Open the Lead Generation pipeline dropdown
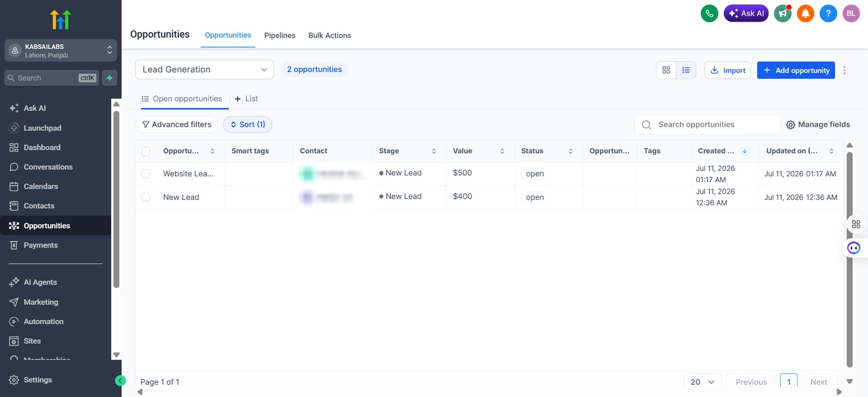This screenshot has height=397, width=868. [205, 69]
